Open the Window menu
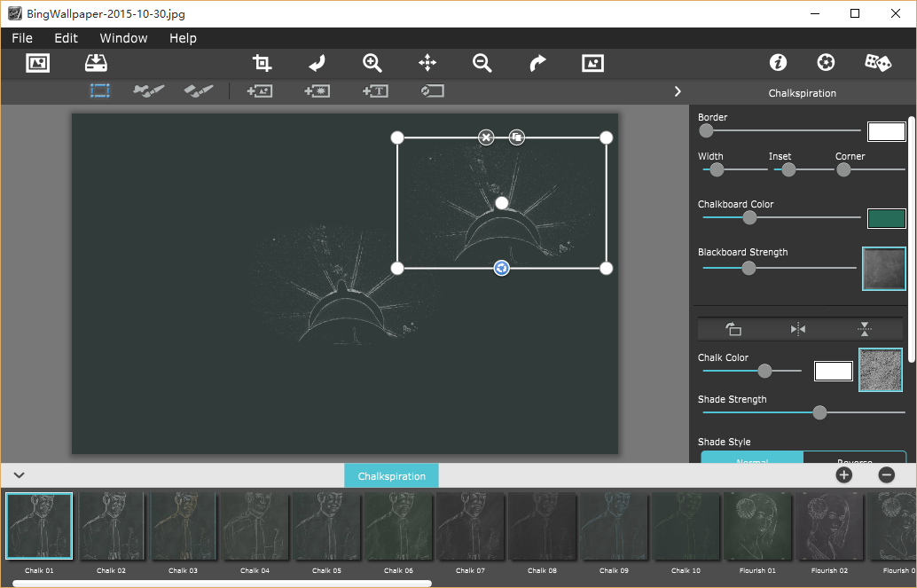Screen dimensions: 917x588 point(123,38)
